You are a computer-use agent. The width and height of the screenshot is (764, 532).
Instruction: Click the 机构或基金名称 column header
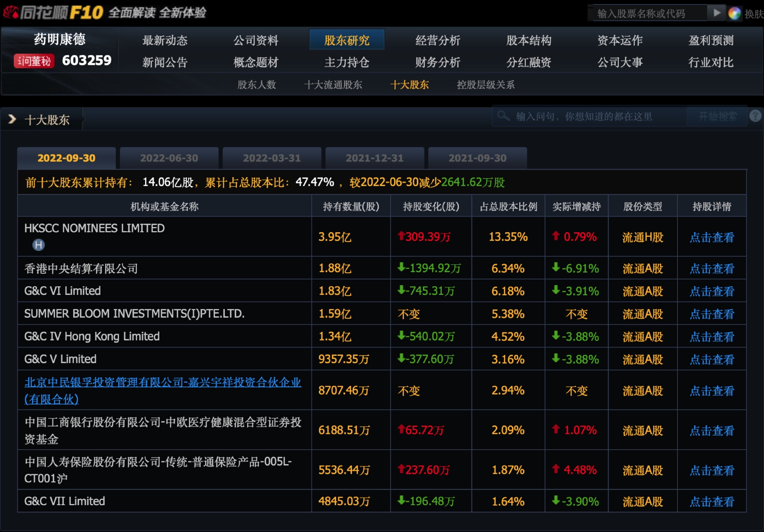pos(165,207)
